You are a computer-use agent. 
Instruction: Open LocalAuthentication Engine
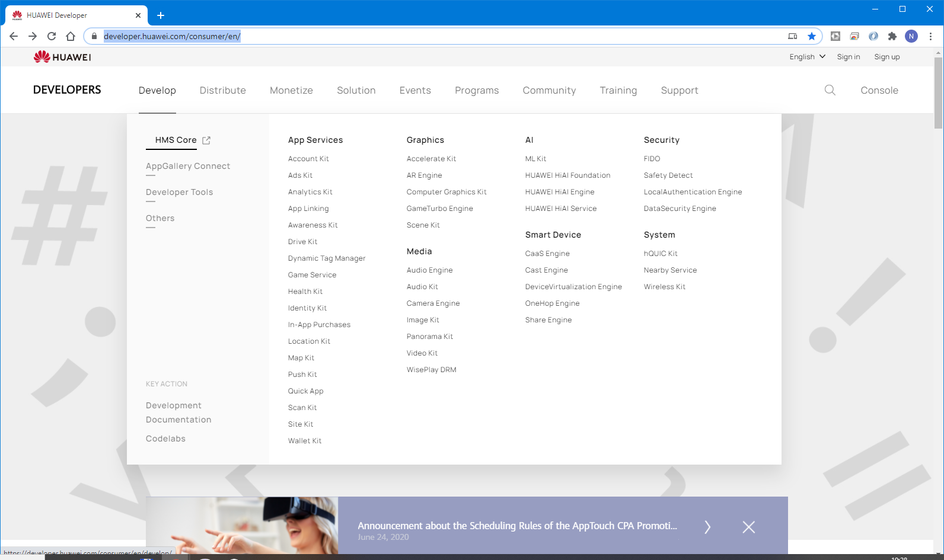coord(693,192)
